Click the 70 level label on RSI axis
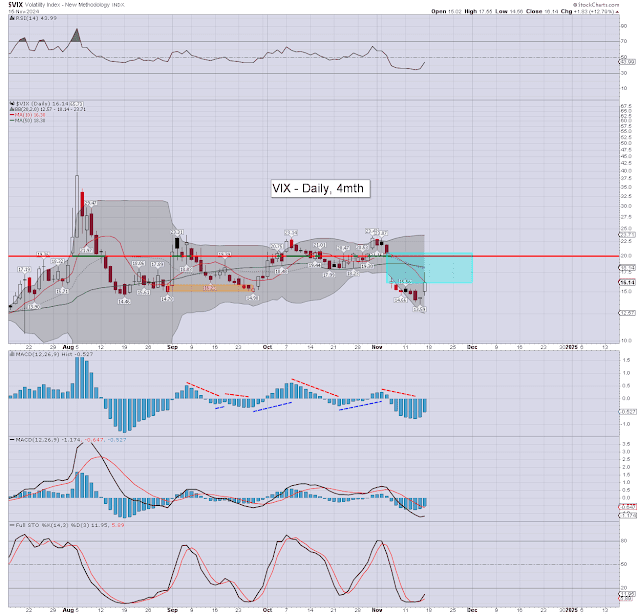 (624, 41)
